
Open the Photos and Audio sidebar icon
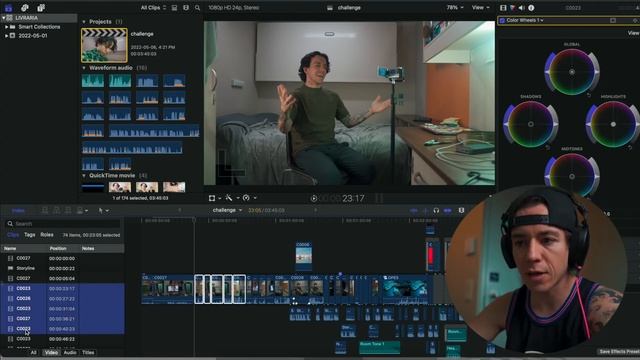coord(24,7)
